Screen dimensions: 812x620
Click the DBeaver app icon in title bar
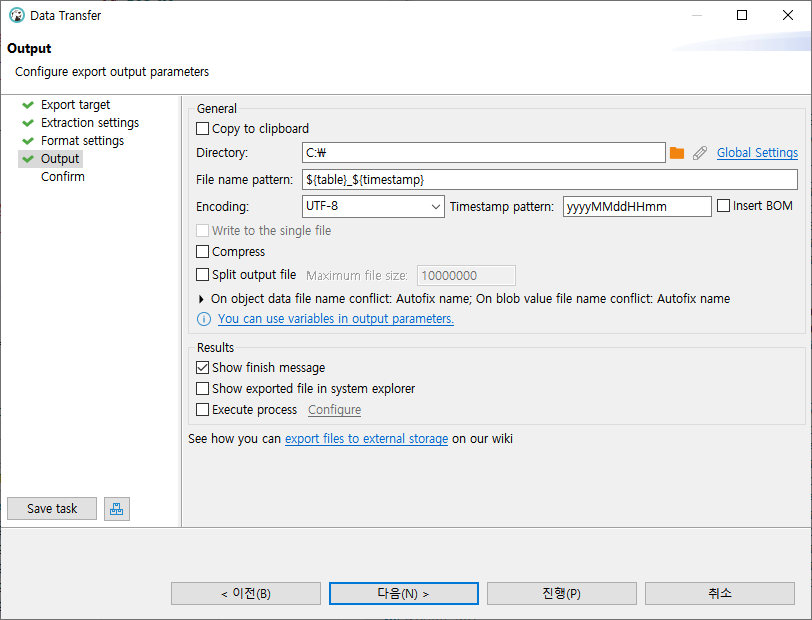point(17,16)
